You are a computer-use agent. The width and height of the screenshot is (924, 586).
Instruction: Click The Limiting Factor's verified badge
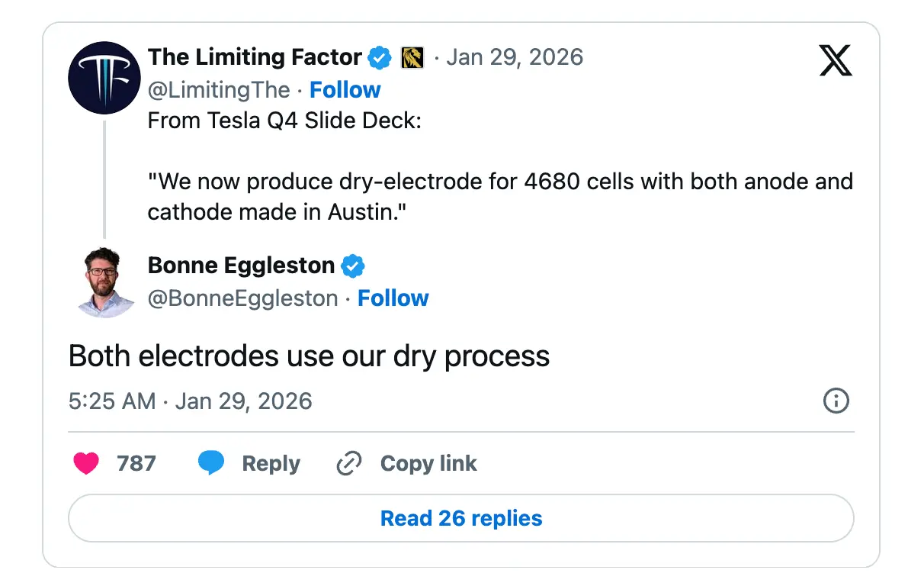click(x=380, y=57)
